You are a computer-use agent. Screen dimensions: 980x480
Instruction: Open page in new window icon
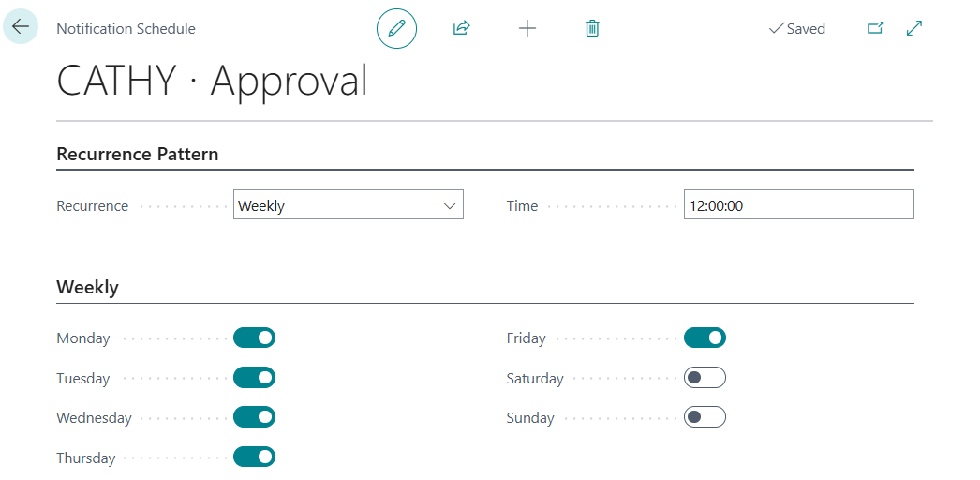[876, 28]
